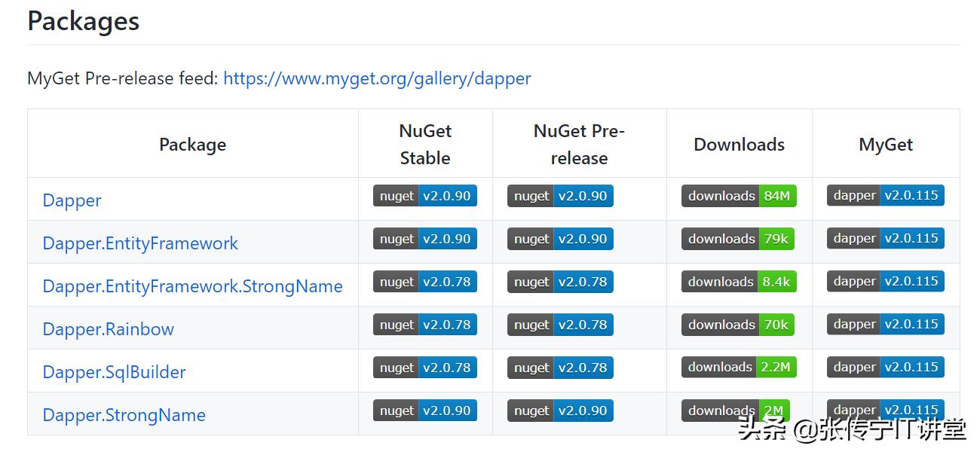Select the downloads 79k badge for Dapper.EntityFramework

click(739, 238)
